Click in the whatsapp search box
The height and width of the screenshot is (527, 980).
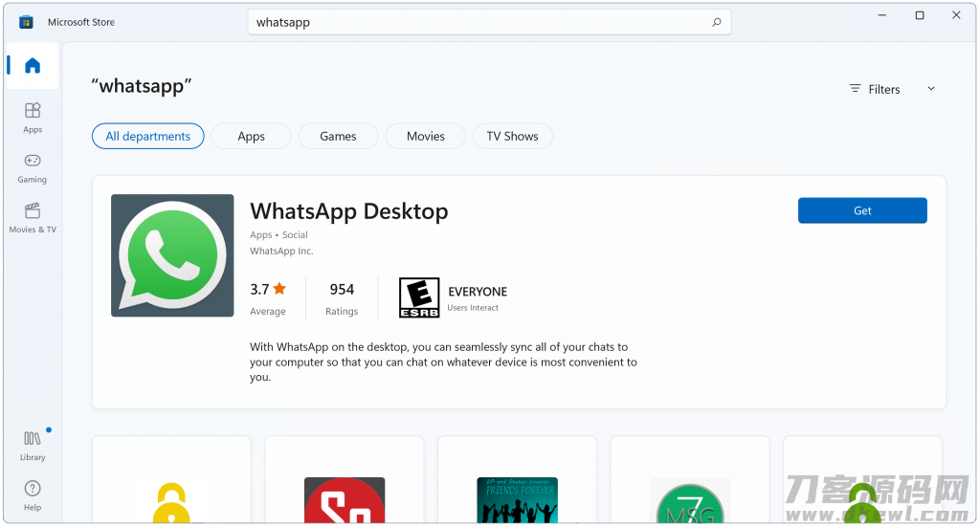(489, 23)
